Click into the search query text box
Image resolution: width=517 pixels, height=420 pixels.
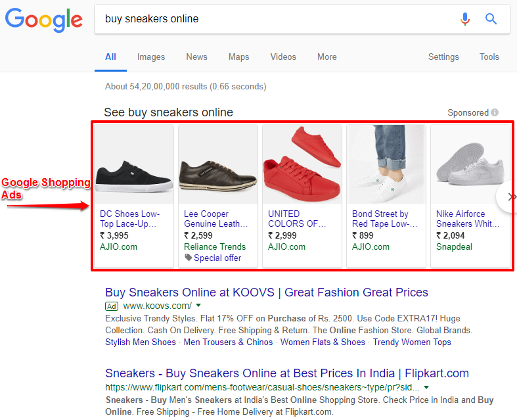click(x=276, y=19)
